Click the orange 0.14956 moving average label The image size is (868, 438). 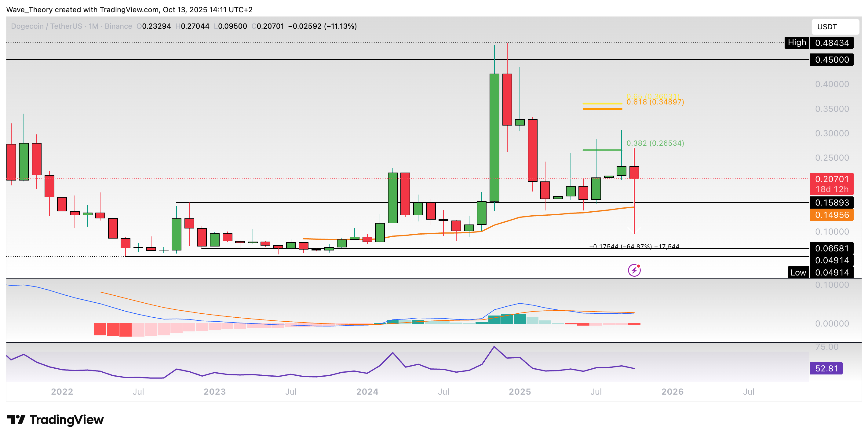831,215
